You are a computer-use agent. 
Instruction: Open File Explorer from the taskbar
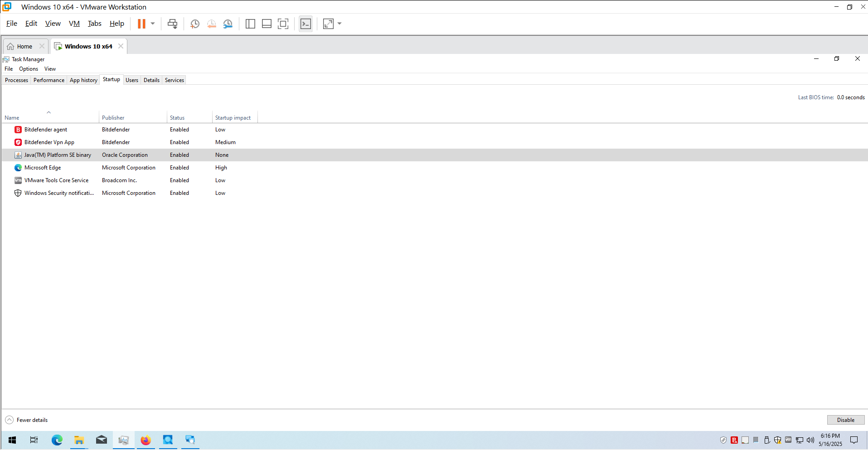click(79, 440)
